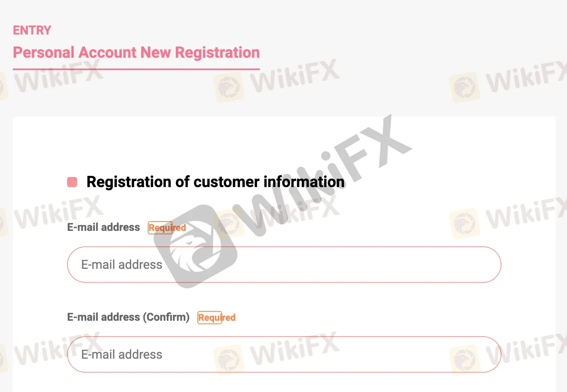Click the E-mail address (Confirm) label text

128,317
